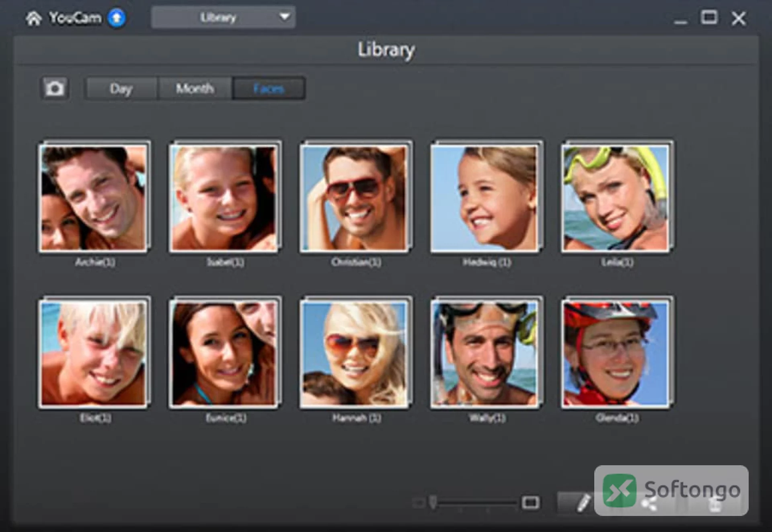Open Wally's face photo stack

(x=487, y=353)
